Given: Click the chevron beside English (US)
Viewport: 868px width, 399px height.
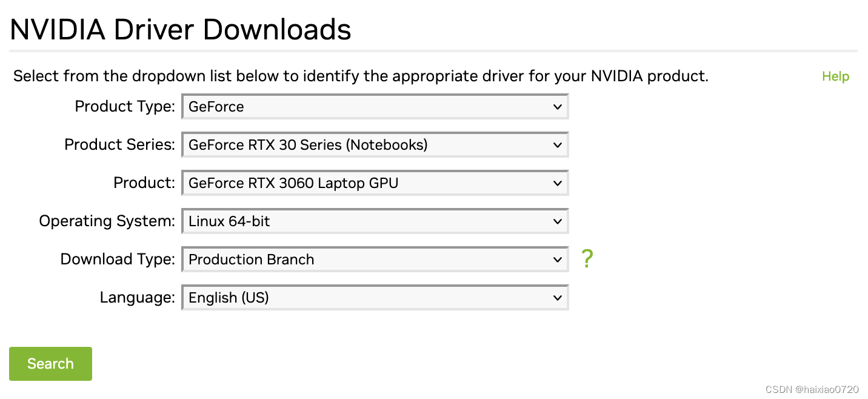Looking at the screenshot, I should 558,297.
